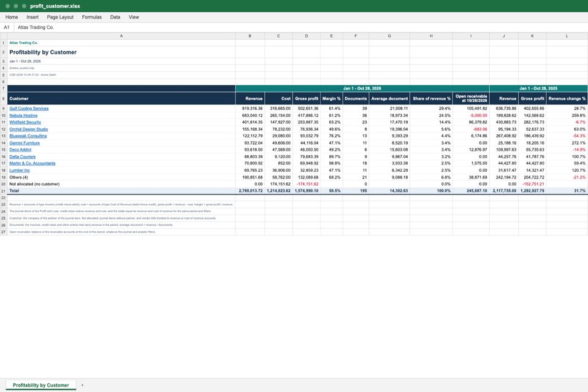The width and height of the screenshot is (588, 392).
Task: Click total gross profit 1,574,990.10
Action: (307, 191)
